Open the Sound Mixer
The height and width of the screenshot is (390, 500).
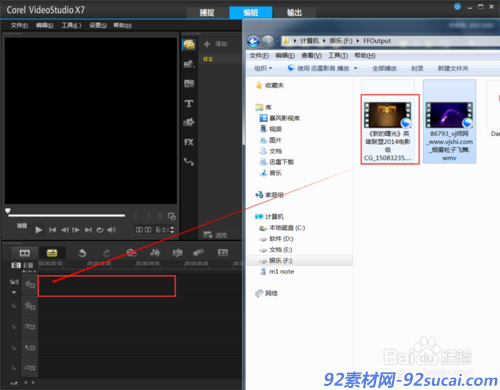click(x=155, y=253)
